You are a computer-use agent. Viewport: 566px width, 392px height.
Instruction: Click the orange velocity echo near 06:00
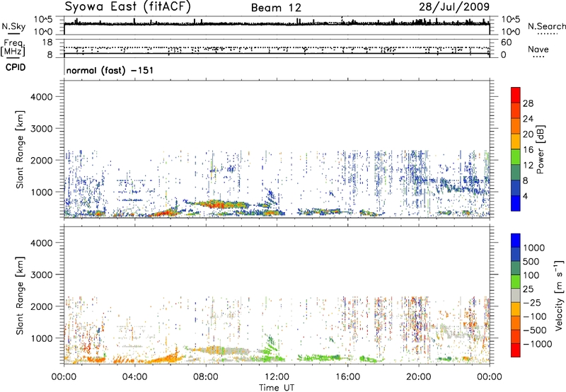(167, 359)
